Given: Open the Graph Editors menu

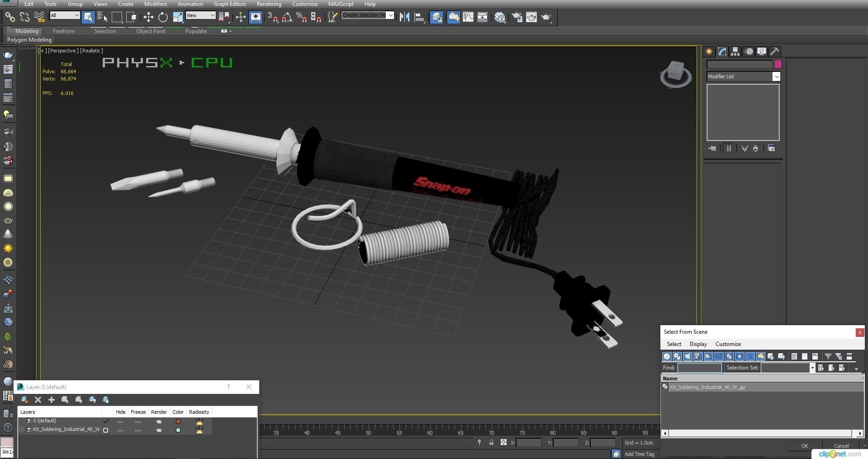Looking at the screenshot, I should 230,4.
